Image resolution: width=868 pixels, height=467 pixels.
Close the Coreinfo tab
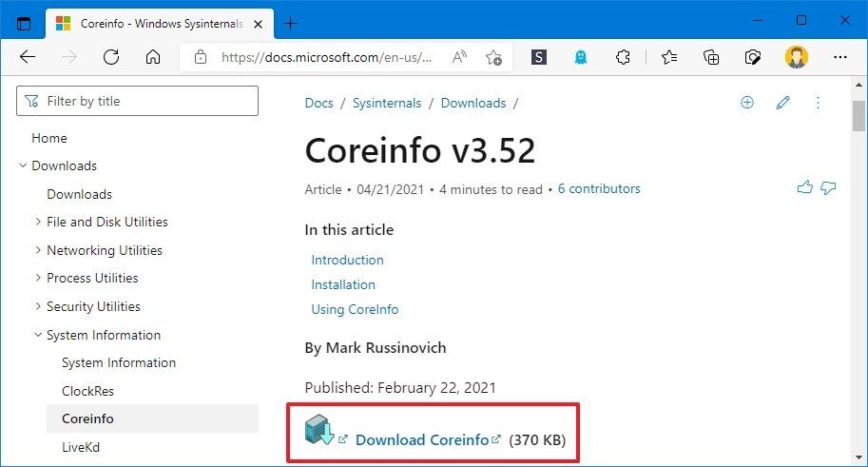coord(258,24)
